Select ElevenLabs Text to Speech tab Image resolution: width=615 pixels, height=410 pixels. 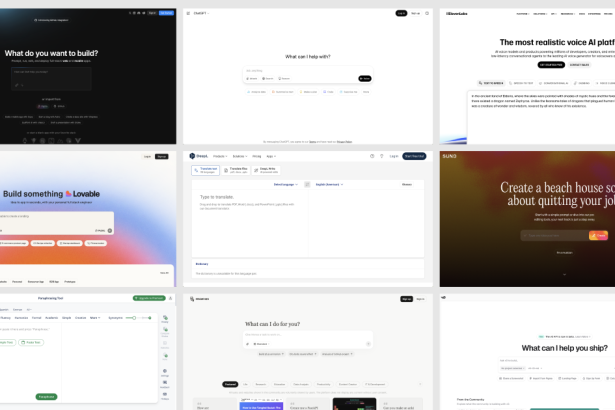(x=491, y=83)
